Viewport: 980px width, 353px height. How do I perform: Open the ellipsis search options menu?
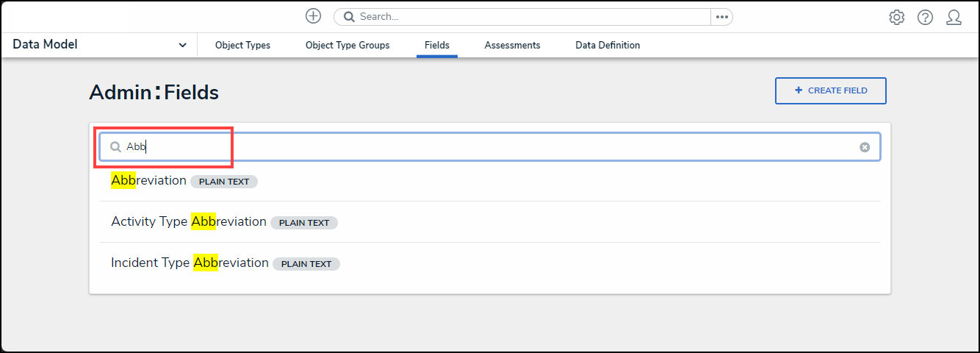coord(721,17)
